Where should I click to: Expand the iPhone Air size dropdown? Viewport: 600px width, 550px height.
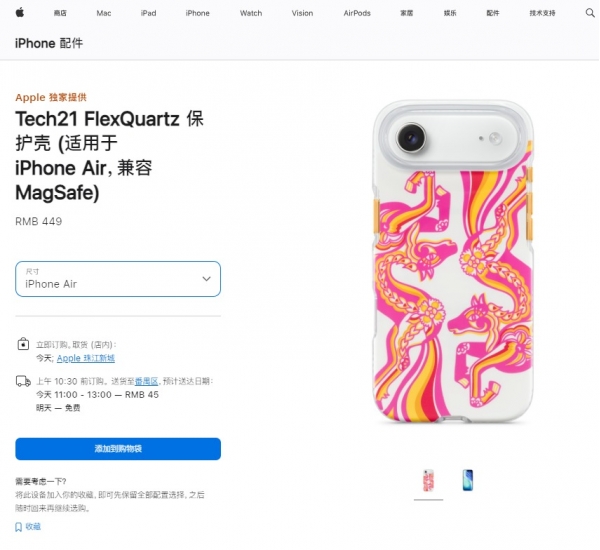click(118, 279)
